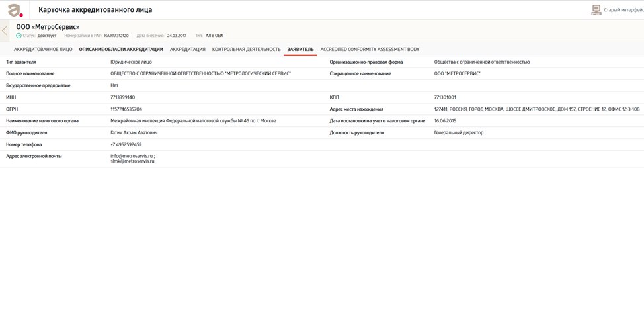Click the label 'Полное наименование'
This screenshot has height=311, width=644.
(30, 73)
